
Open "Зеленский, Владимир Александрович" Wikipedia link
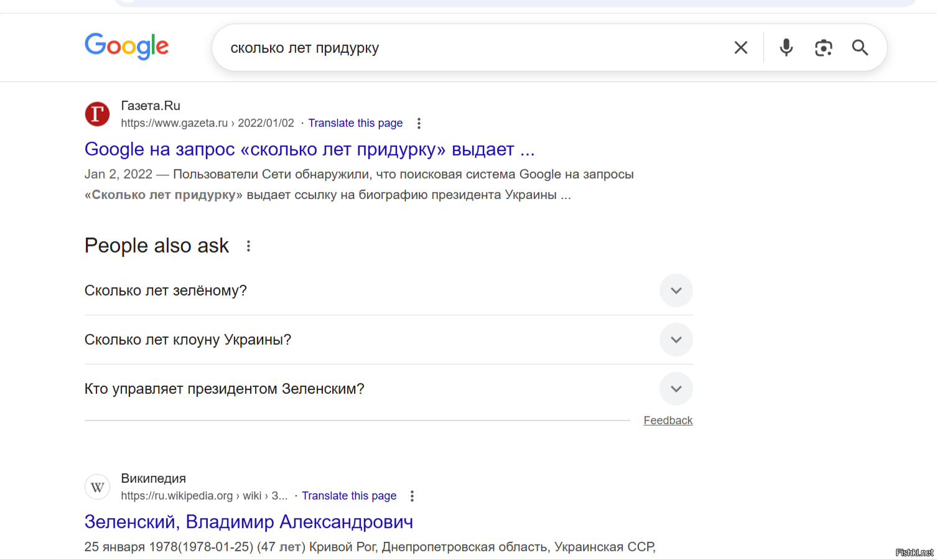click(x=248, y=521)
